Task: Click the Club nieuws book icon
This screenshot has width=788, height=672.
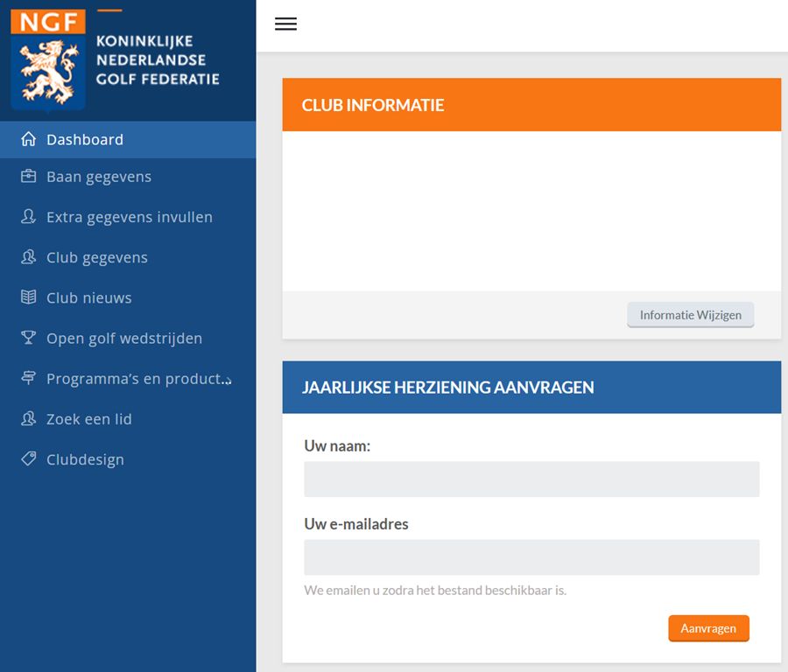Action: pyautogui.click(x=29, y=297)
